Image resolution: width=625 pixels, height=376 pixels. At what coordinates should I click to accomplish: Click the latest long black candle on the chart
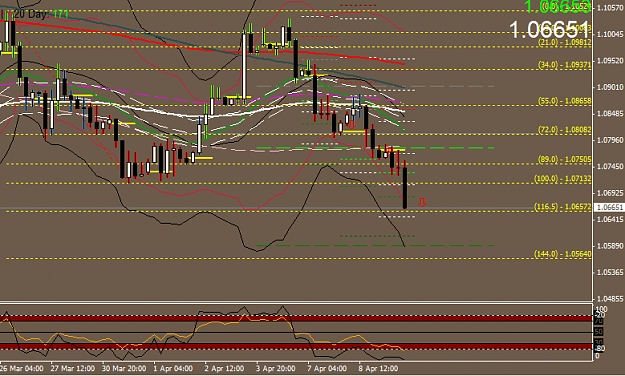click(405, 188)
